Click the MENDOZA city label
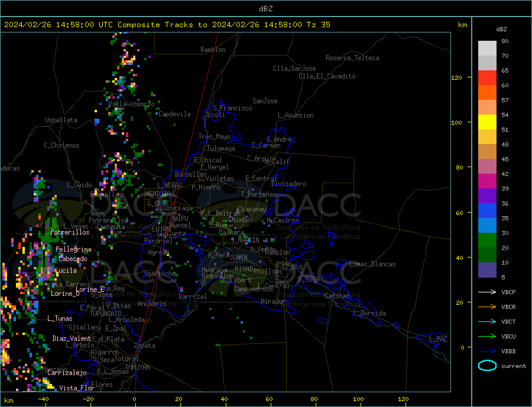Image resolution: width=532 pixels, height=407 pixels. pyautogui.click(x=158, y=193)
